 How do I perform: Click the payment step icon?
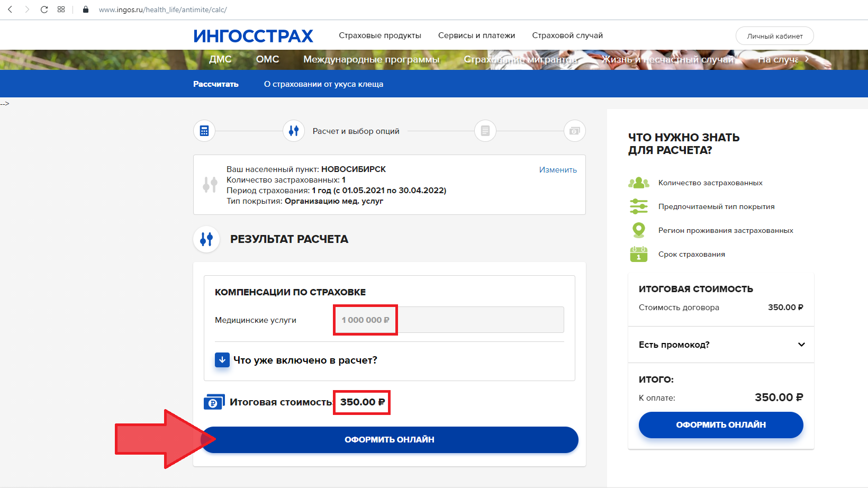pos(575,131)
